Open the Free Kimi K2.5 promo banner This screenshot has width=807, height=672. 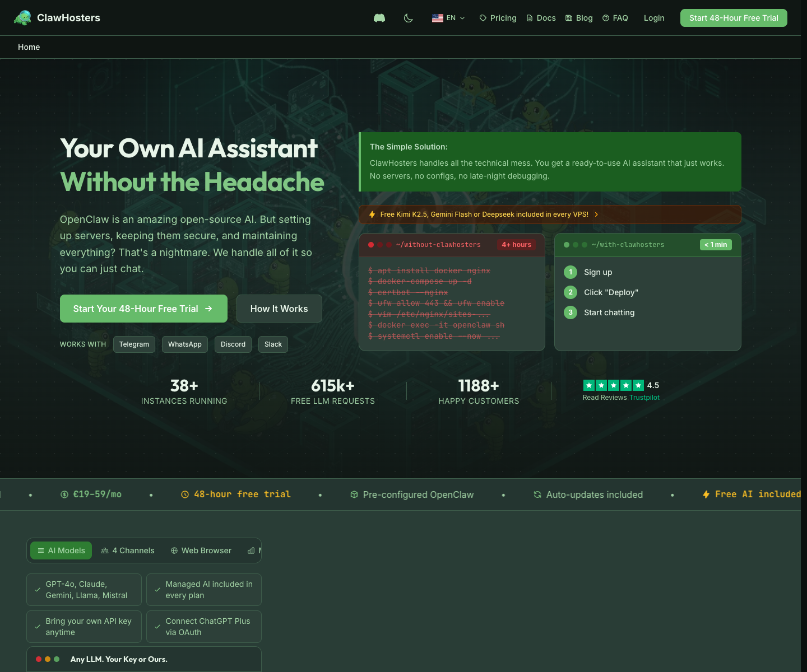(550, 214)
